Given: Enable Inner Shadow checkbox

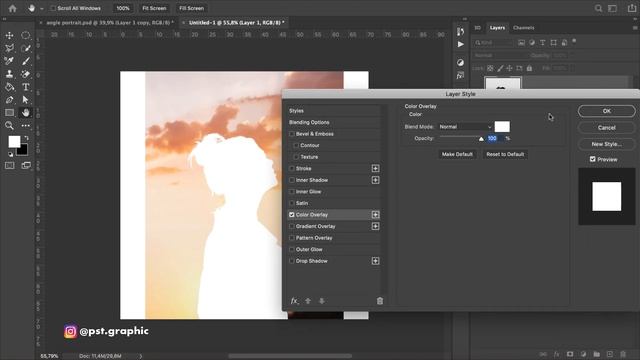Looking at the screenshot, I should click(291, 180).
